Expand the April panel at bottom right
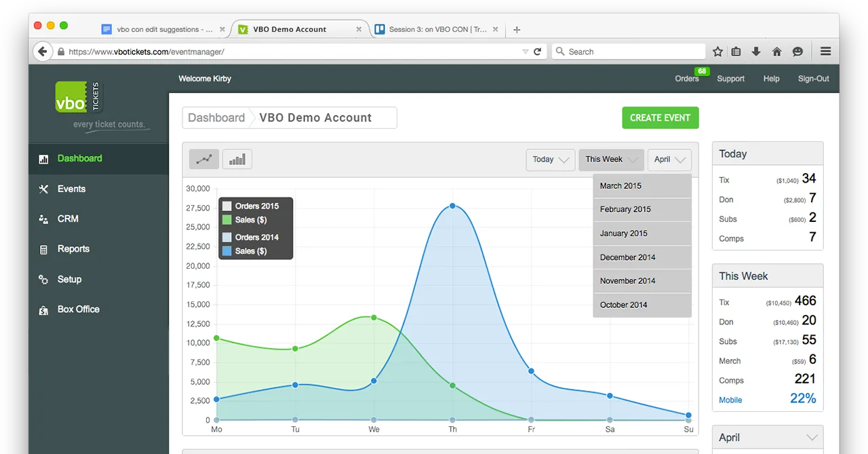Image resolution: width=868 pixels, height=454 pixels. point(767,438)
